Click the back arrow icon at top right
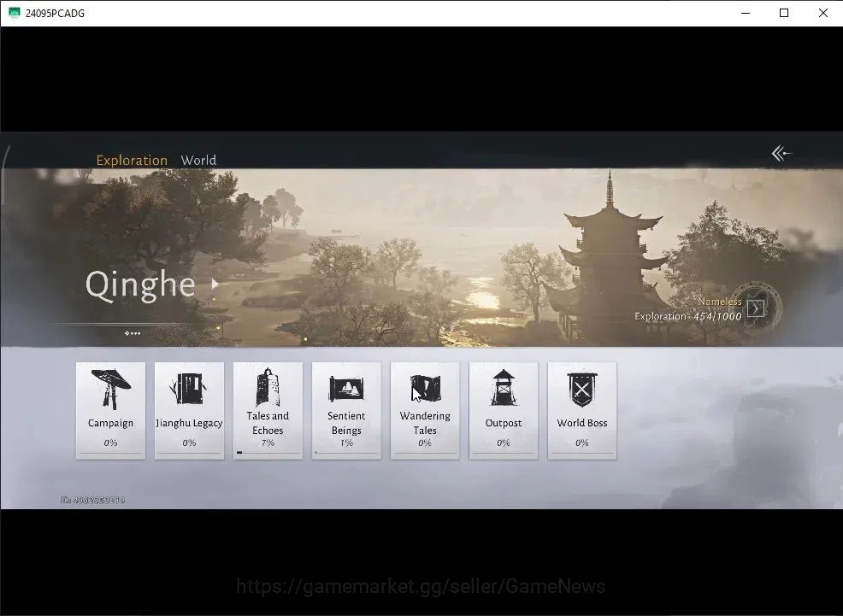The width and height of the screenshot is (843, 616). 781,154
